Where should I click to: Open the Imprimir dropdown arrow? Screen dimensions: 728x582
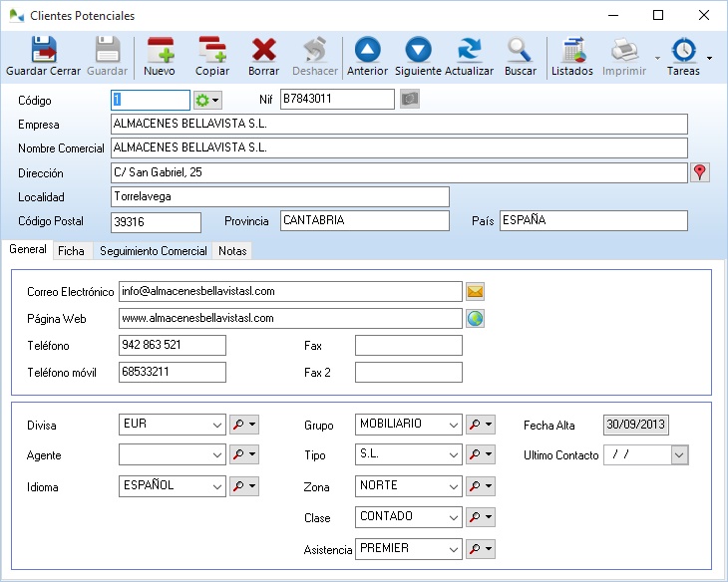pyautogui.click(x=657, y=58)
